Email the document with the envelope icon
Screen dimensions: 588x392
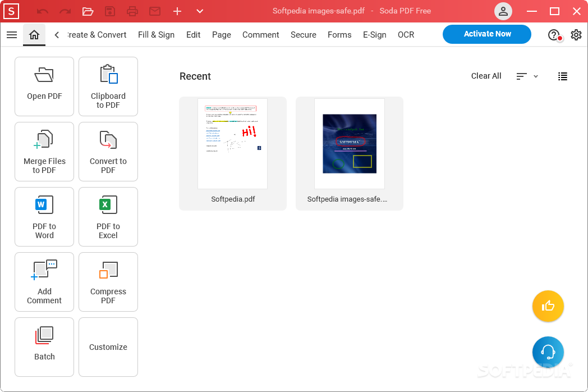point(155,11)
